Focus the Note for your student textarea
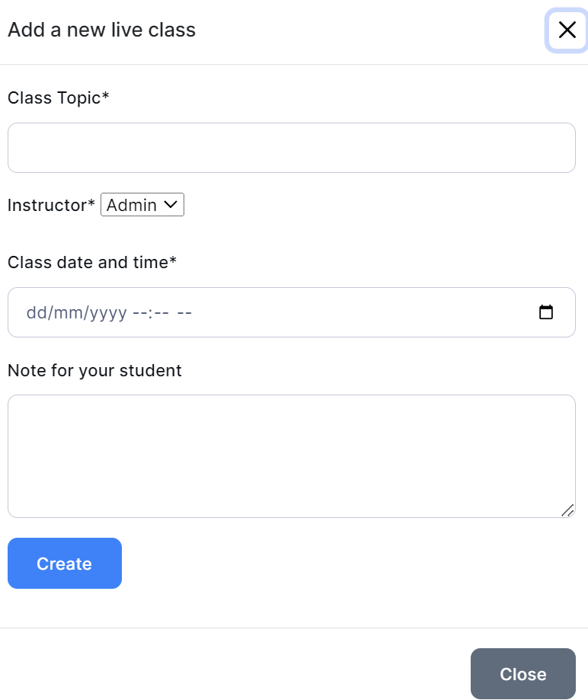The width and height of the screenshot is (588, 700). pyautogui.click(x=291, y=455)
